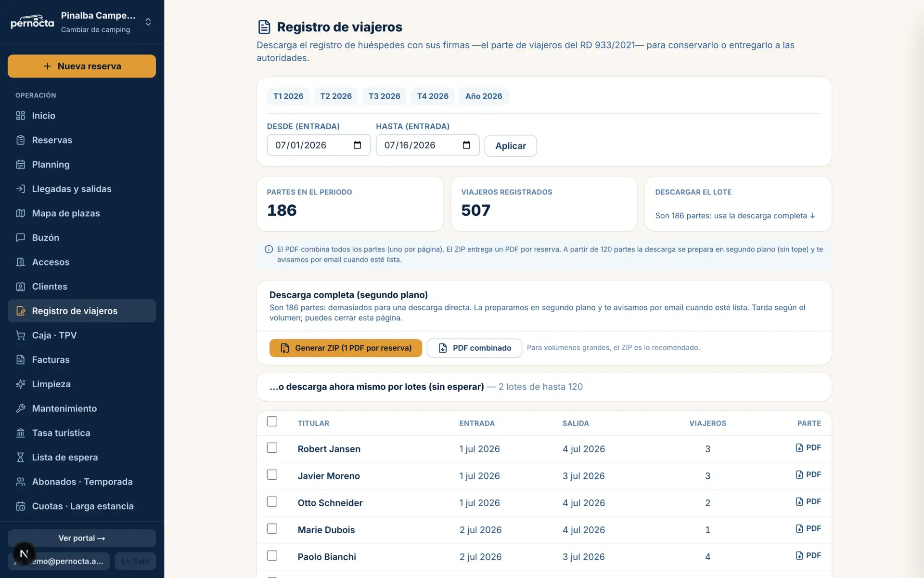Screen dimensions: 924x578
Task: Click the Tasa turística bank icon
Action: pyautogui.click(x=20, y=433)
